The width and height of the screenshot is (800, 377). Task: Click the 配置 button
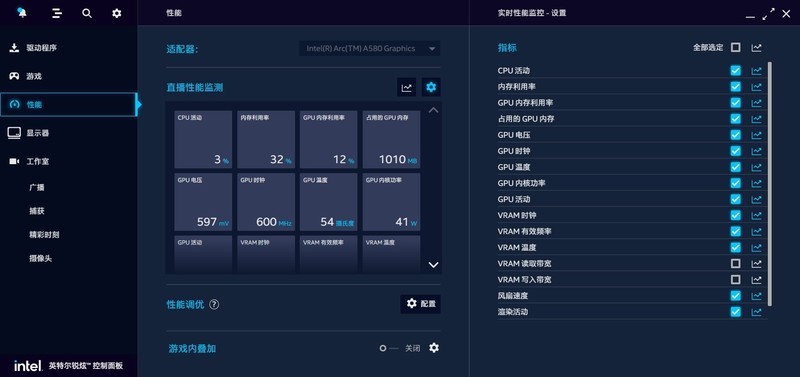[x=420, y=304]
